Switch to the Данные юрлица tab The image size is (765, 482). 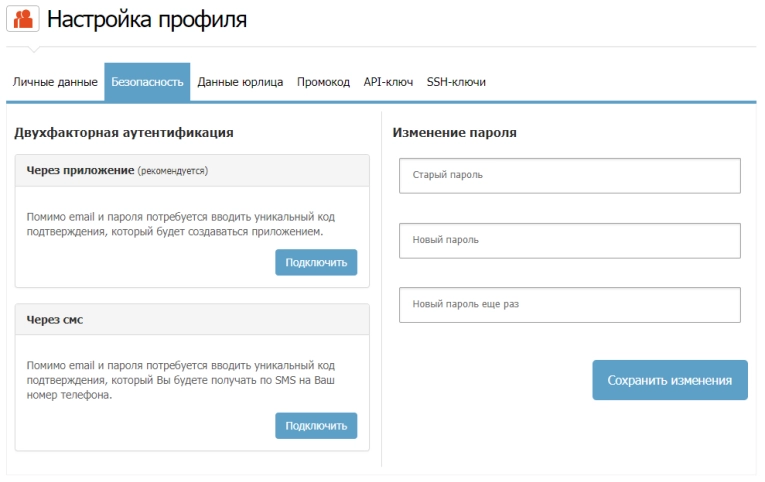pyautogui.click(x=240, y=82)
